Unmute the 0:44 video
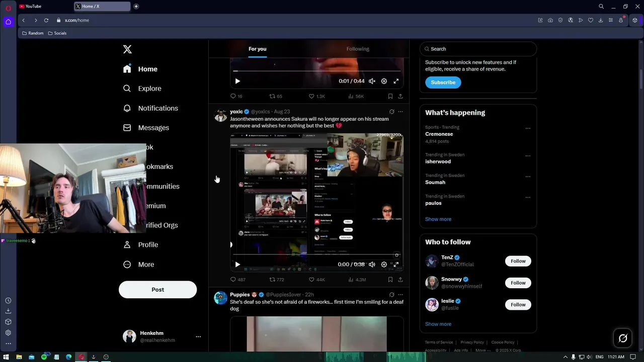 [372, 81]
